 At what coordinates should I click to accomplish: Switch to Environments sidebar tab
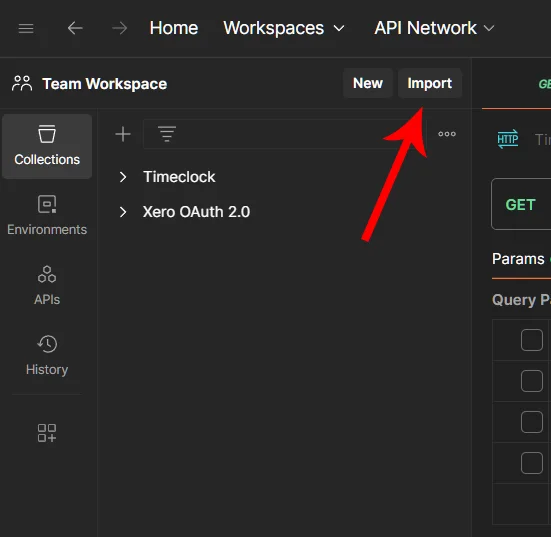[47, 215]
